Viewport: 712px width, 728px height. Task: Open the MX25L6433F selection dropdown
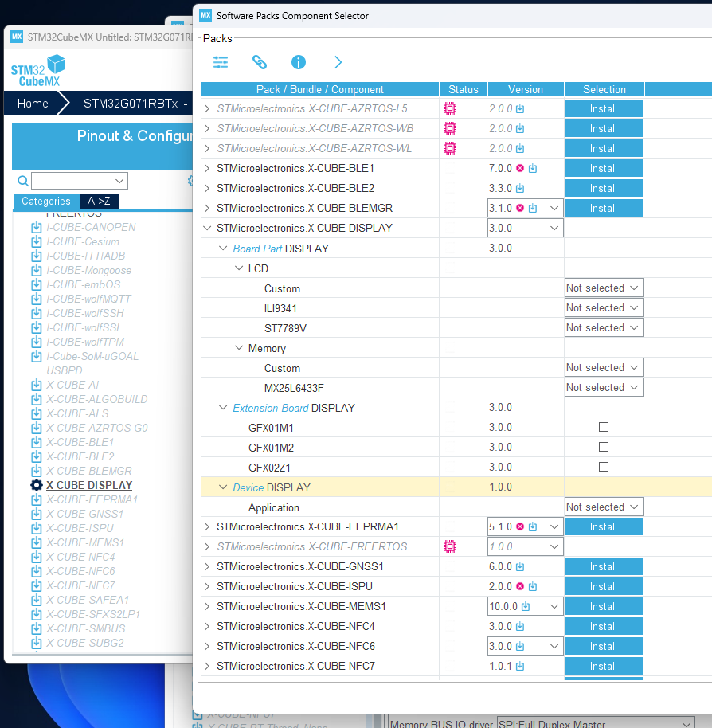[x=604, y=388]
